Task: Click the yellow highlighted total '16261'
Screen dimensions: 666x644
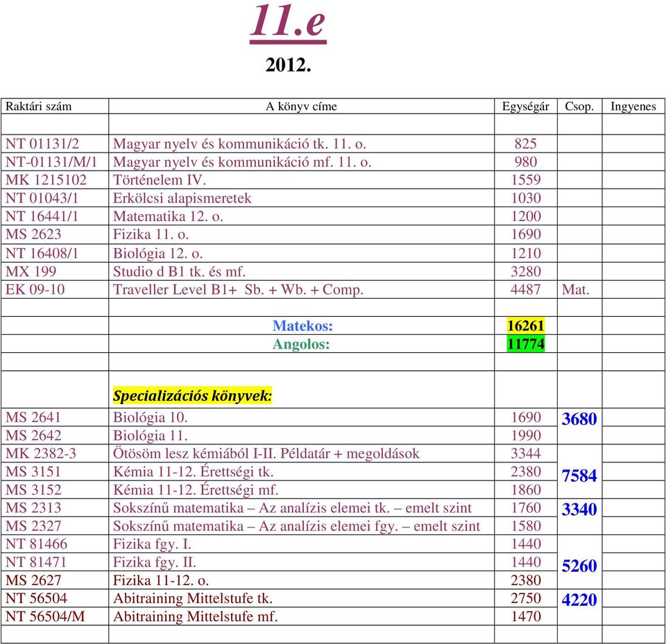Action: [x=526, y=326]
